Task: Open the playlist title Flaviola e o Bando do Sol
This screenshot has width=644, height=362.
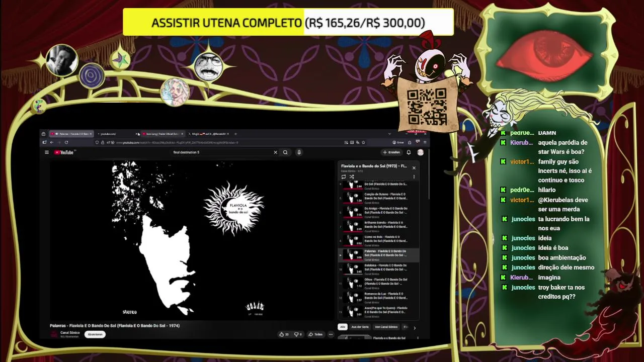Action: pos(374,166)
